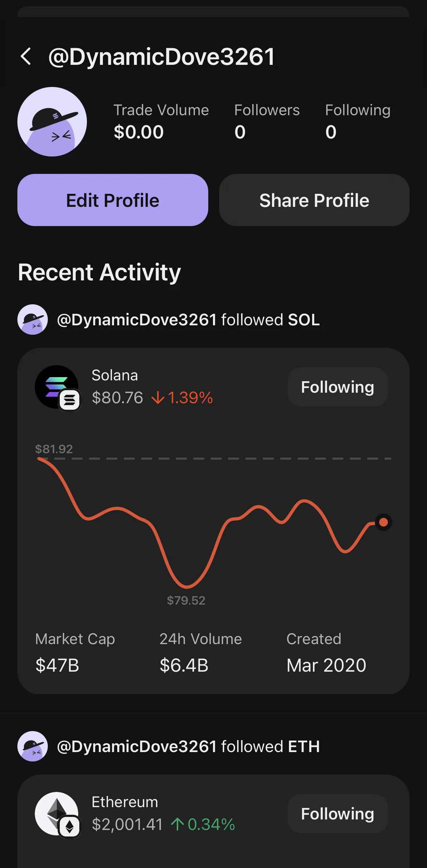Tap the Ethereum $2,001.41 price
Image resolution: width=427 pixels, height=868 pixels.
tap(127, 825)
